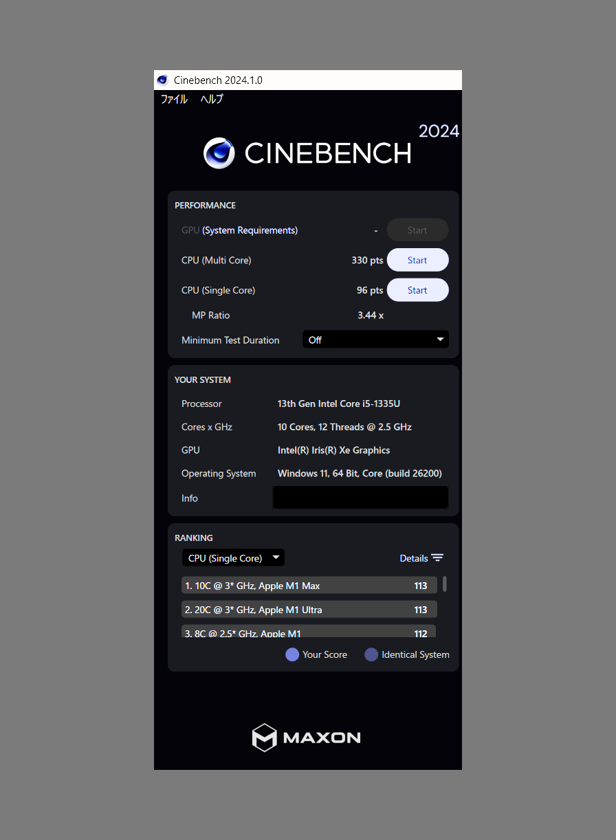This screenshot has height=840, width=616.
Task: Click the 330 pts multi core score
Action: [x=367, y=261]
